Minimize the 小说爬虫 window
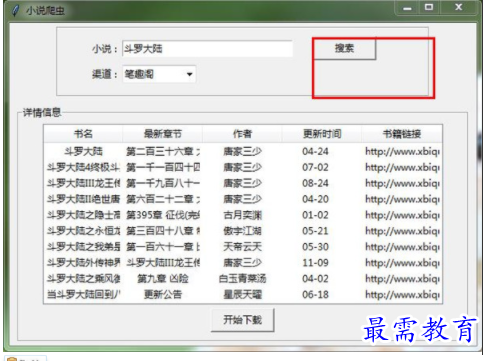 click(407, 8)
